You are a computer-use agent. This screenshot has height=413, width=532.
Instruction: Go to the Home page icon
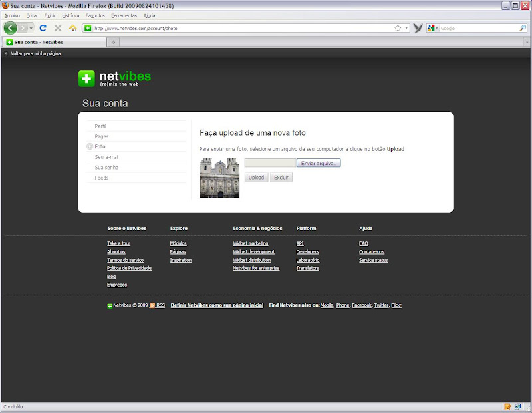tap(72, 28)
